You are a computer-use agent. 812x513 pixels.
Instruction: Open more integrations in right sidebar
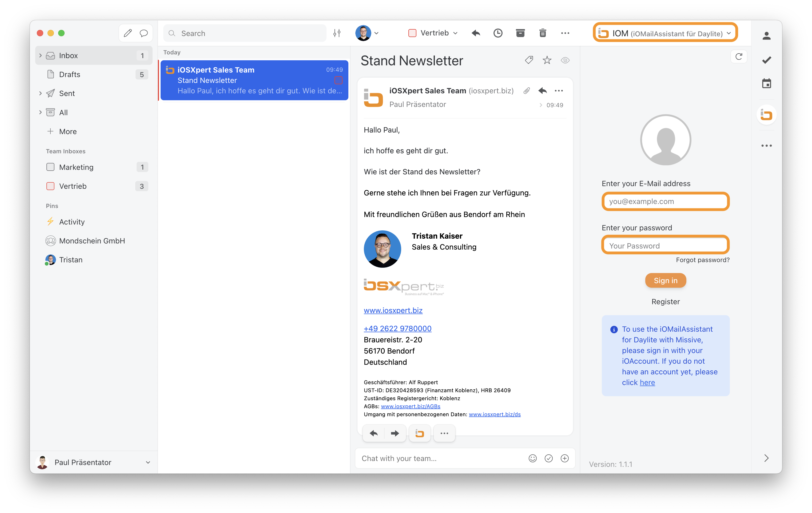click(x=766, y=146)
